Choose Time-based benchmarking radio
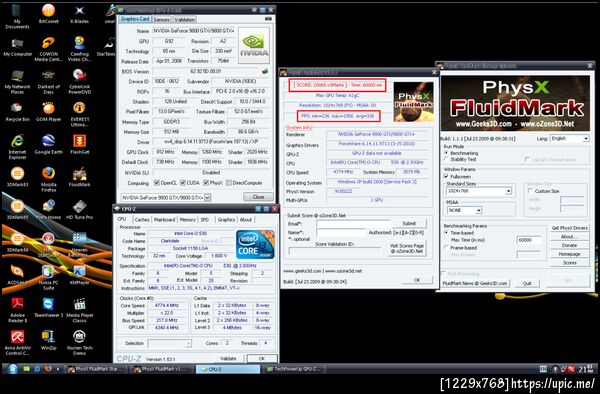 (446, 233)
